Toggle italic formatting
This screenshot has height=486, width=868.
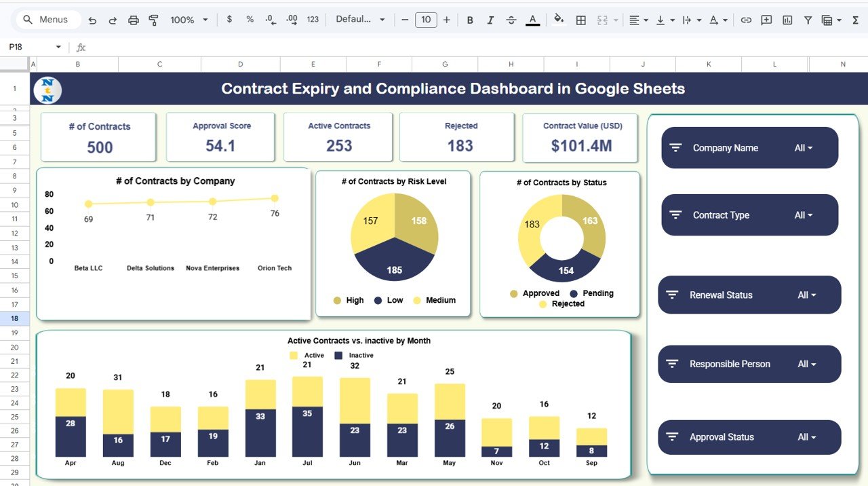coord(490,19)
